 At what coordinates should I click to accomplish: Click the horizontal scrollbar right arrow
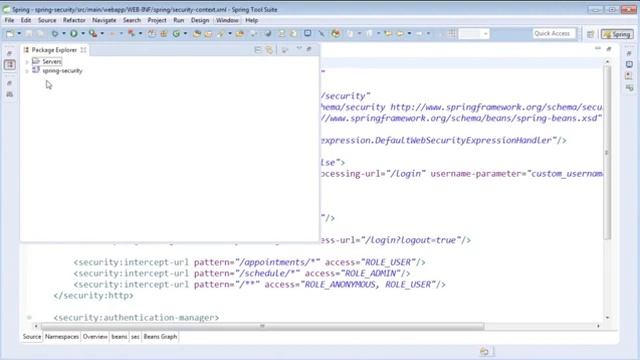[x=598, y=326]
